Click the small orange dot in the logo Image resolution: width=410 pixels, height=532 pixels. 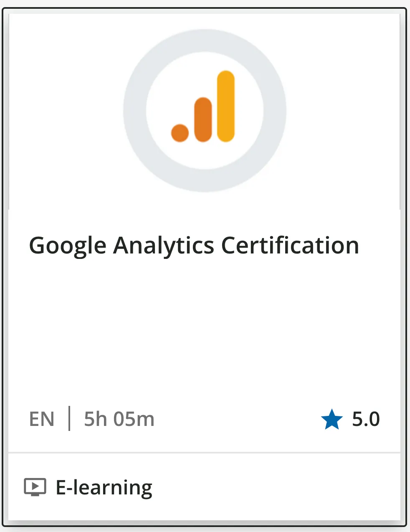click(179, 133)
